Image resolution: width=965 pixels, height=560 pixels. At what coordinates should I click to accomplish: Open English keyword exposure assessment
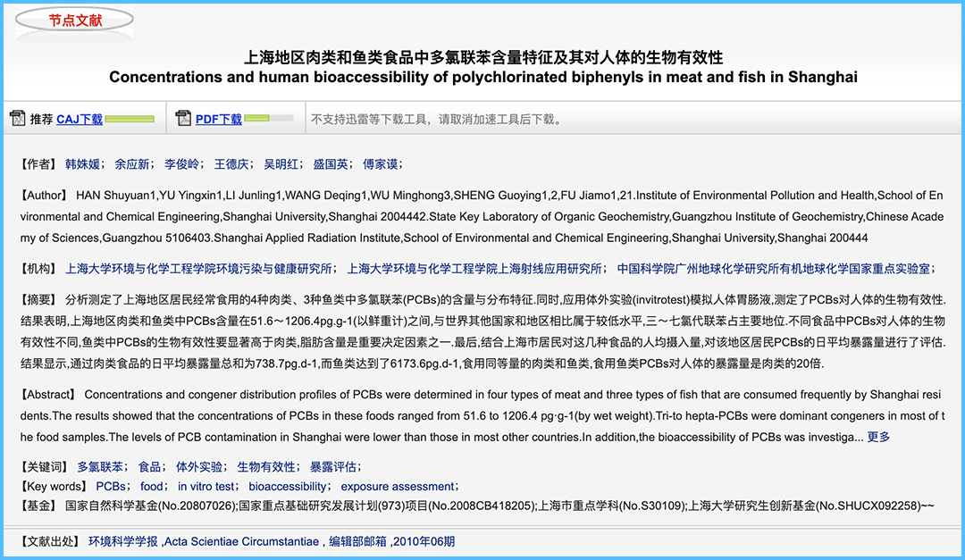(398, 487)
